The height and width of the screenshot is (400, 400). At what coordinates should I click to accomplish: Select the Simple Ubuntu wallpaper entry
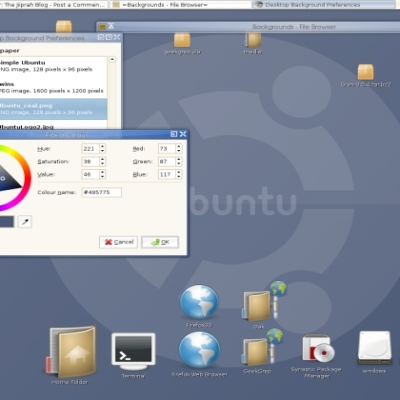[53, 66]
